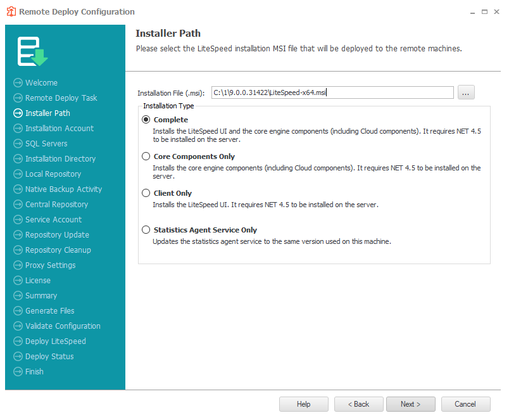Click the Validate Configuration step label
This screenshot has width=509, height=420.
63,326
